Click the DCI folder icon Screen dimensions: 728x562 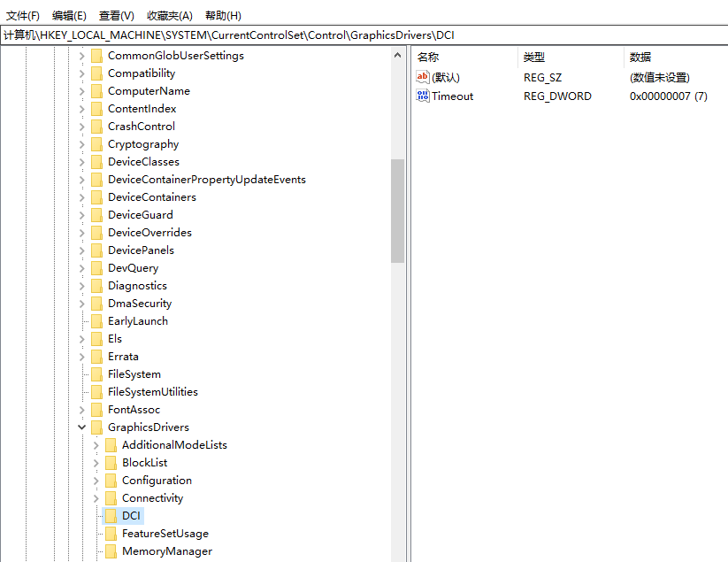(x=111, y=516)
